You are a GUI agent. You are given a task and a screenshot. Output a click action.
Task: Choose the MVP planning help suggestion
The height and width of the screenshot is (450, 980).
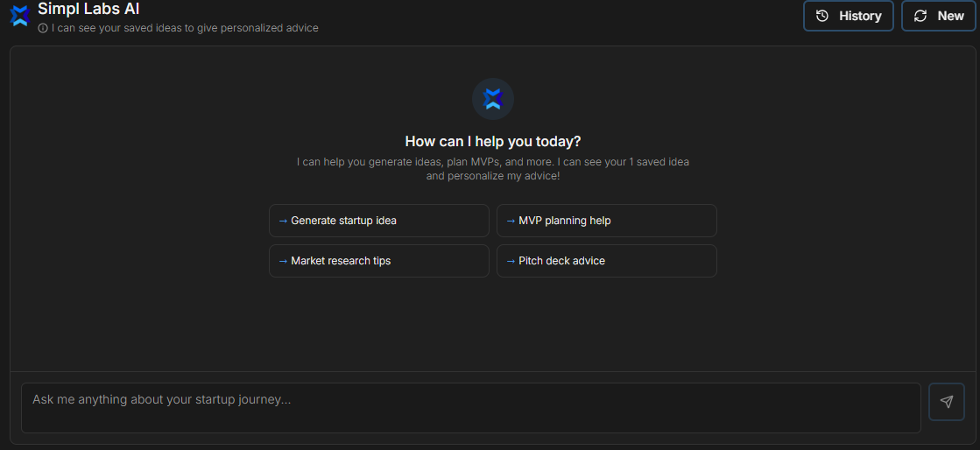coord(606,221)
